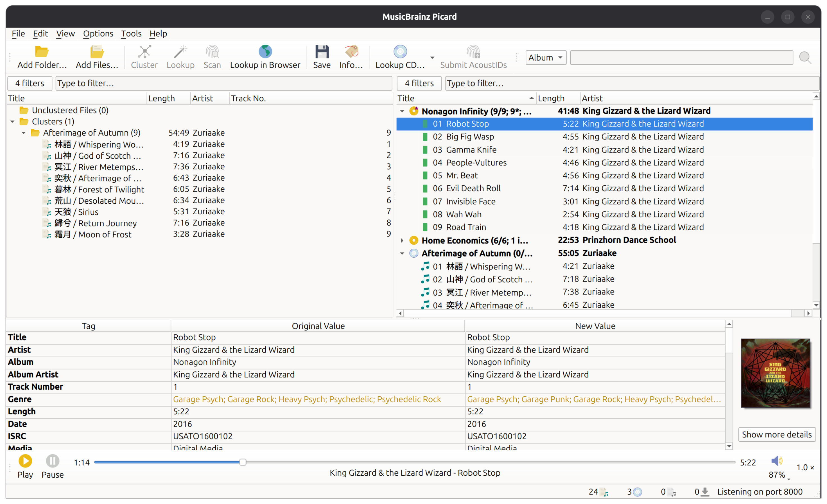The image size is (827, 504).
Task: Click the Lookup CD disc icon
Action: (400, 52)
